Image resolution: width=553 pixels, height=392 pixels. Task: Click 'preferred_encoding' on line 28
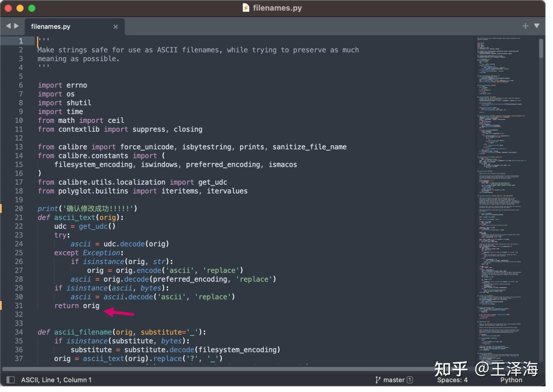pyautogui.click(x=190, y=279)
